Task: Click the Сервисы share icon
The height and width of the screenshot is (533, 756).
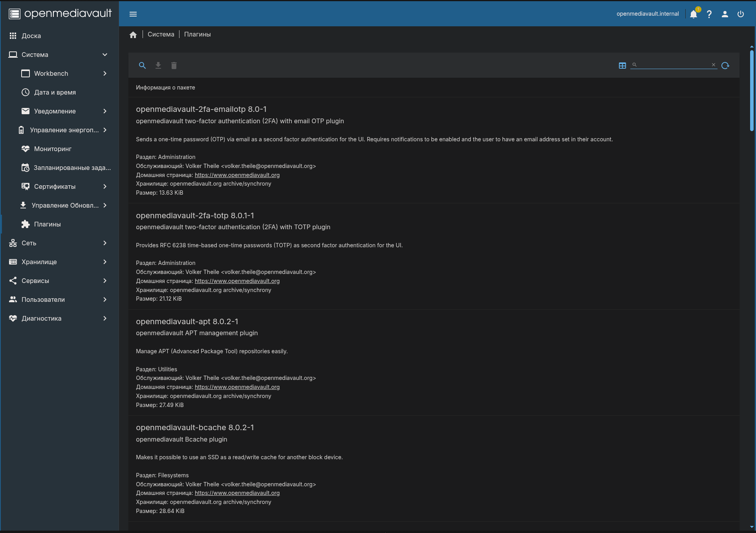Action: click(13, 281)
